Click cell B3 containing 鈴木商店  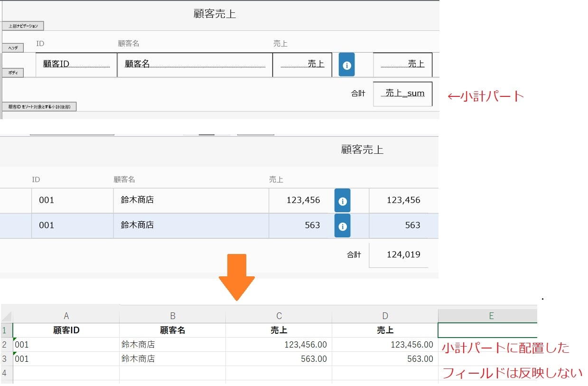click(x=173, y=358)
